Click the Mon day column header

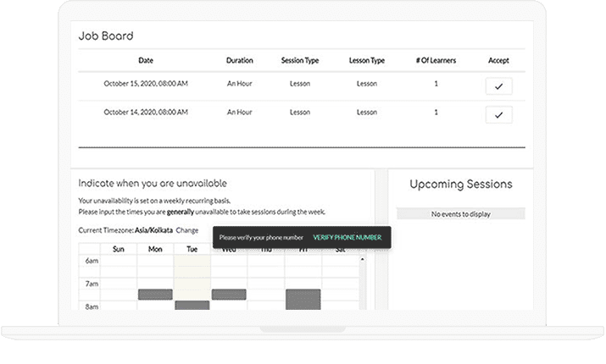155,249
